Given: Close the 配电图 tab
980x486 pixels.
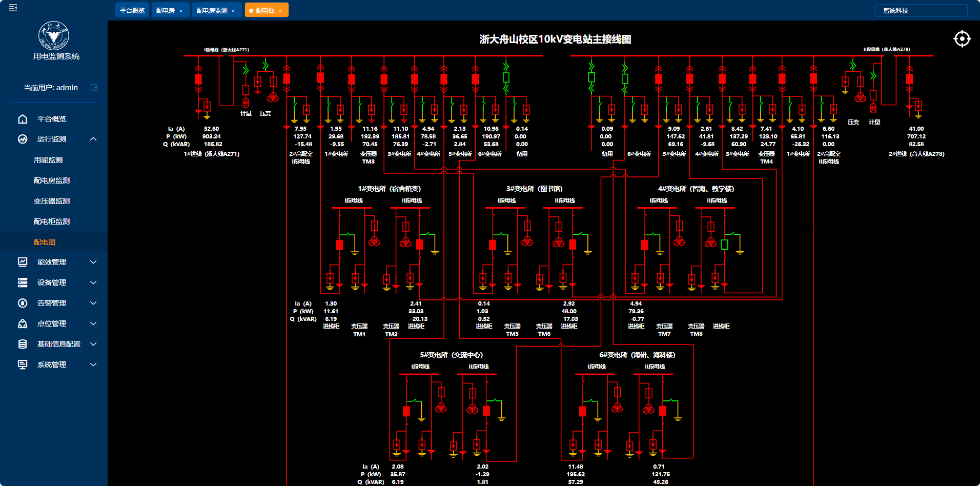Looking at the screenshot, I should point(280,11).
